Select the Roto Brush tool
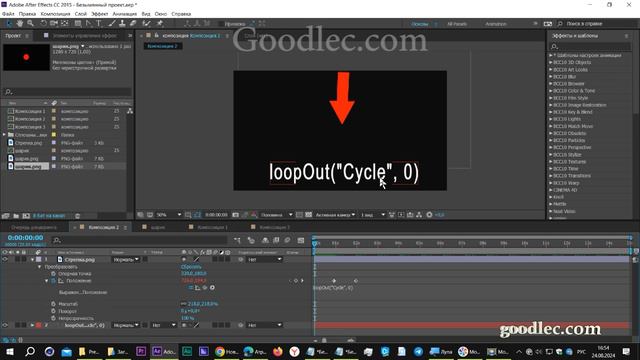The height and width of the screenshot is (360, 640). [x=146, y=24]
